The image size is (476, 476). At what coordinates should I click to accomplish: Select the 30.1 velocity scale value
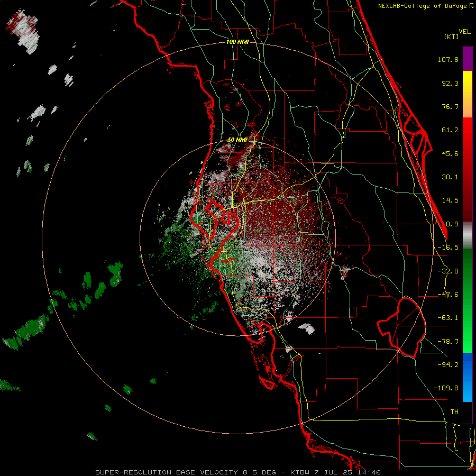pos(450,177)
